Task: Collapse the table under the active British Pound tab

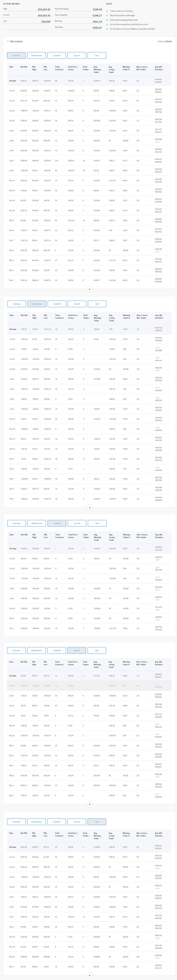Action: point(90,508)
